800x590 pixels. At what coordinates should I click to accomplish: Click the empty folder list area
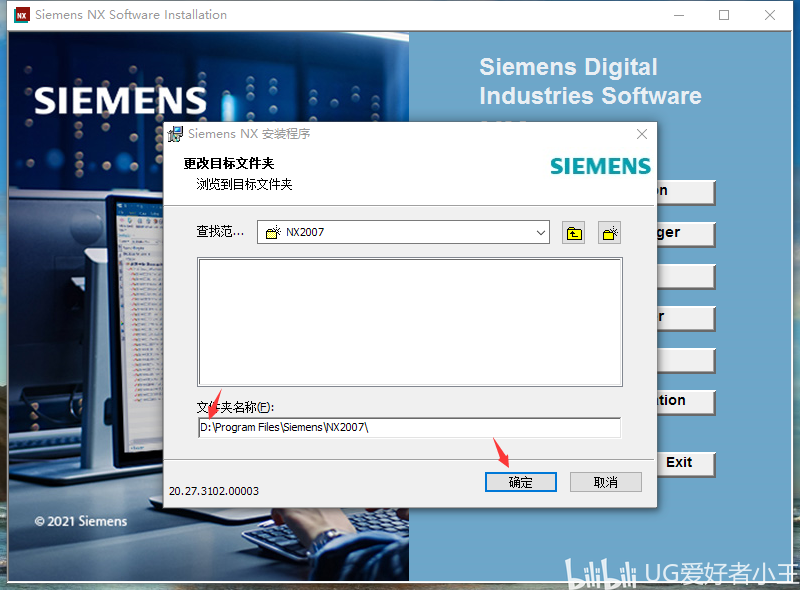coord(410,322)
